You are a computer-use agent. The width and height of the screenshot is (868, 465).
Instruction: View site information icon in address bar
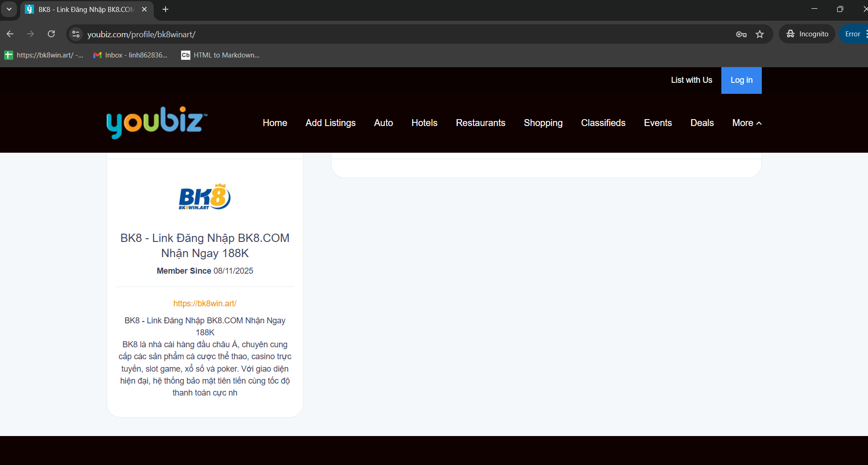[x=76, y=34]
